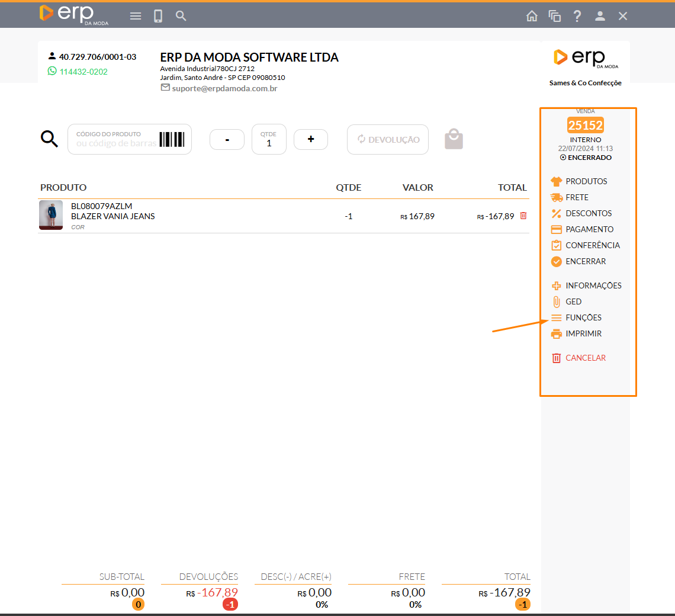Click the shopping bag icon
The image size is (675, 616).
coord(454,139)
